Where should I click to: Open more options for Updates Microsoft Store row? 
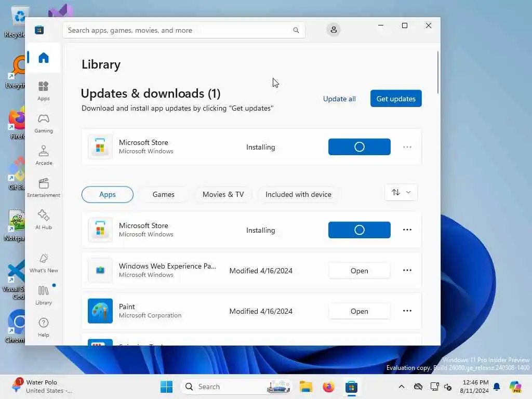tap(407, 147)
